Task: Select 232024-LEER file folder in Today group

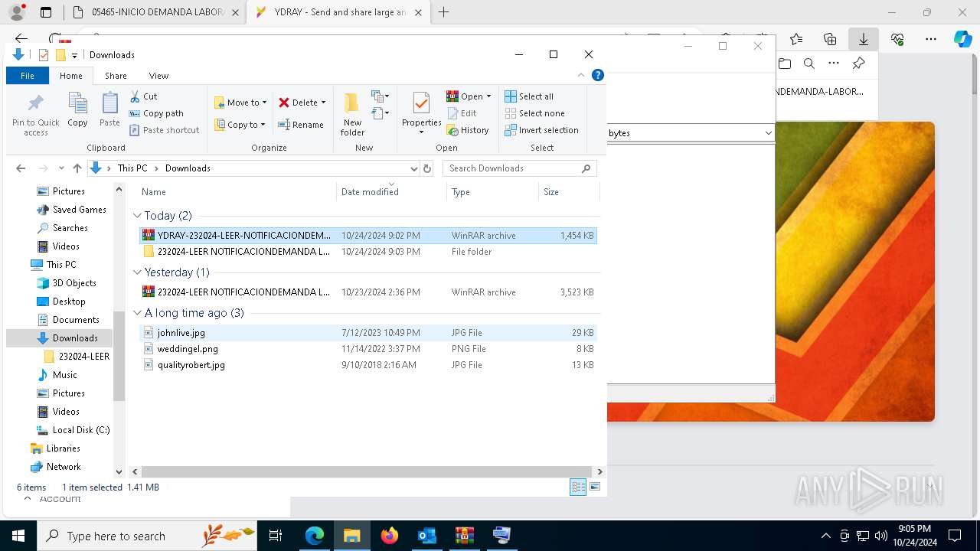Action: (368, 252)
